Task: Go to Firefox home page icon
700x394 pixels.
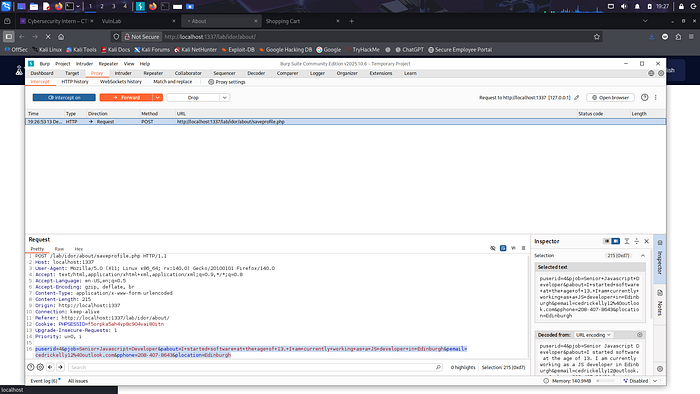Action: click(61, 37)
